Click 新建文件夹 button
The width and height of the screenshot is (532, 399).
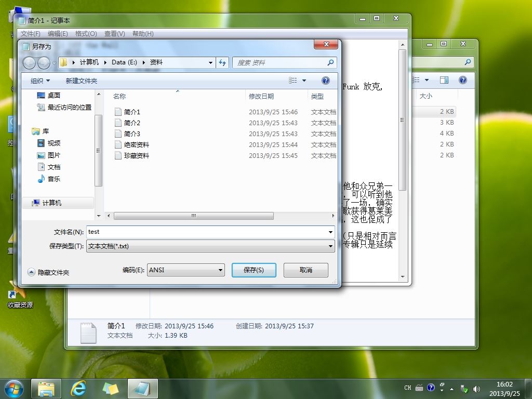coord(82,81)
